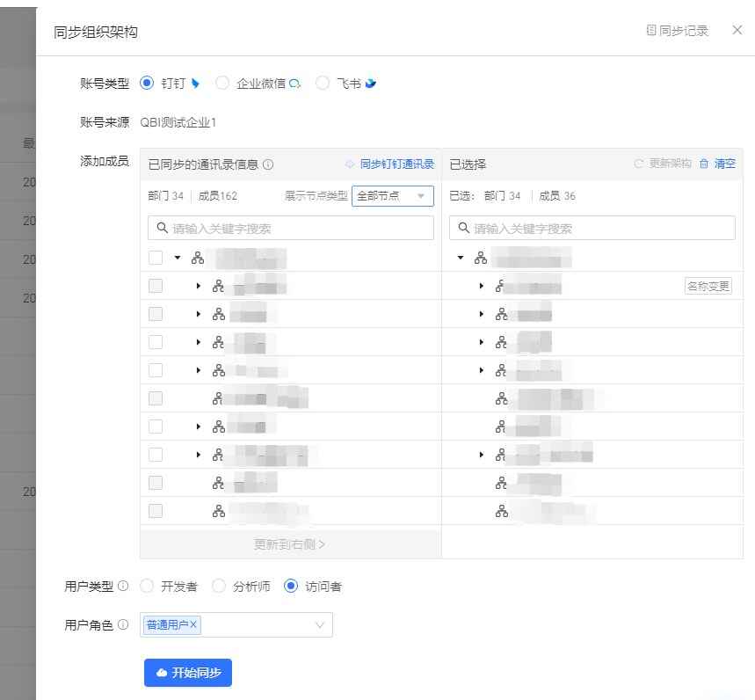Select the 飞书 account type
Screen dimensions: 755x700
tap(323, 84)
